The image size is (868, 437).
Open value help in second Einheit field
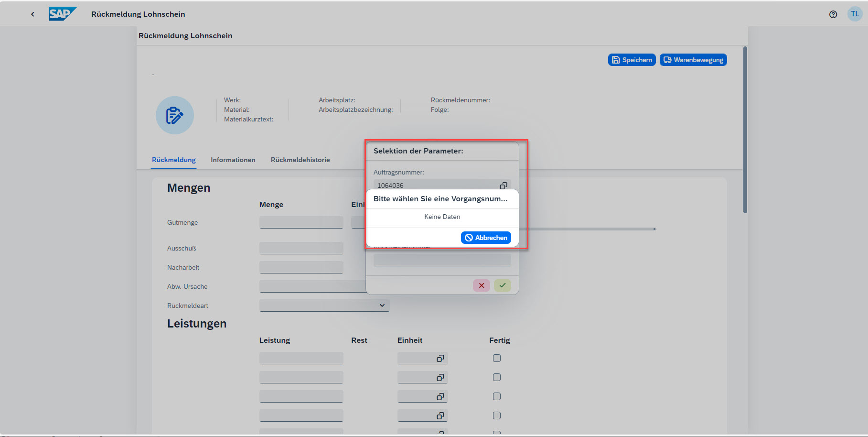coord(440,377)
